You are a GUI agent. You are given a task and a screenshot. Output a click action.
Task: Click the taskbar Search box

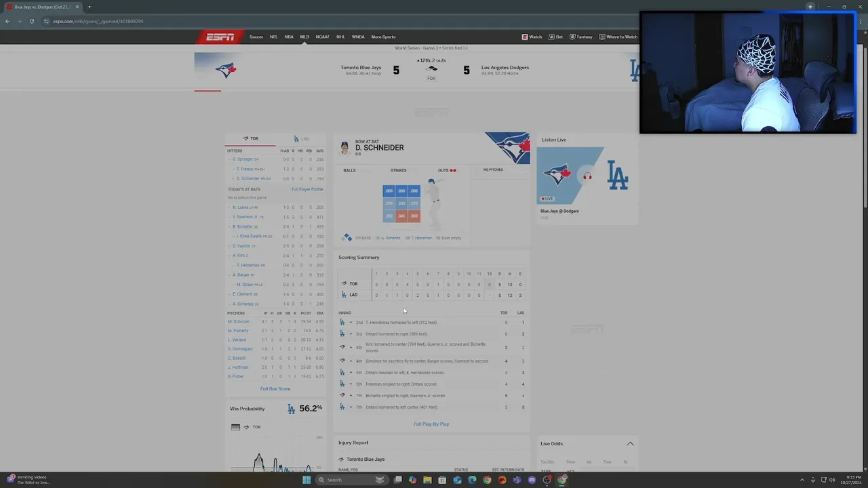click(353, 480)
